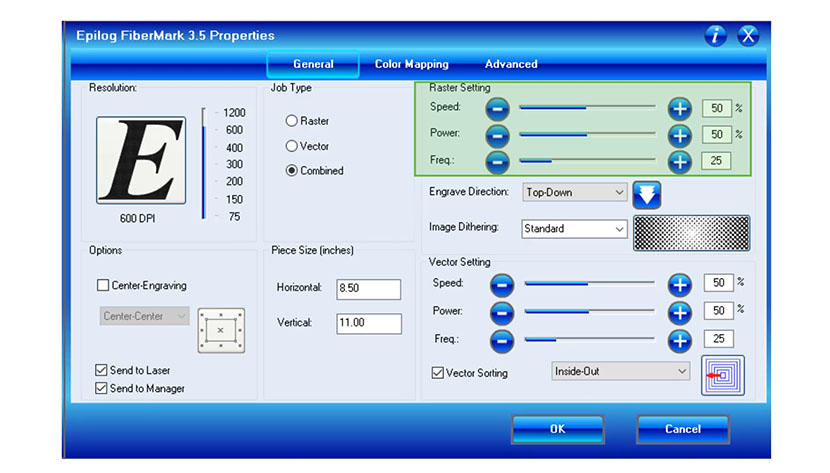Open the Engrave Direction dropdown
The width and height of the screenshot is (830, 473).
coord(575,192)
